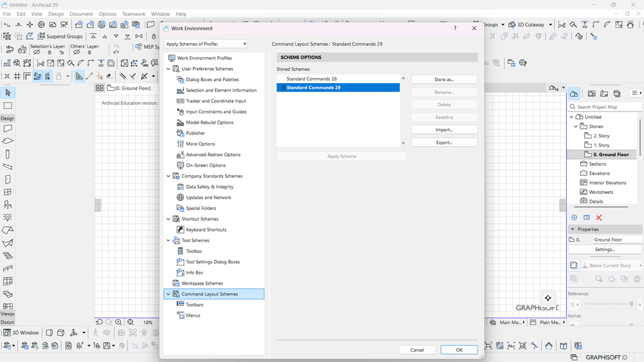Open the 3D Cutaway tool
Image resolution: width=644 pixels, height=362 pixels.
[x=527, y=24]
